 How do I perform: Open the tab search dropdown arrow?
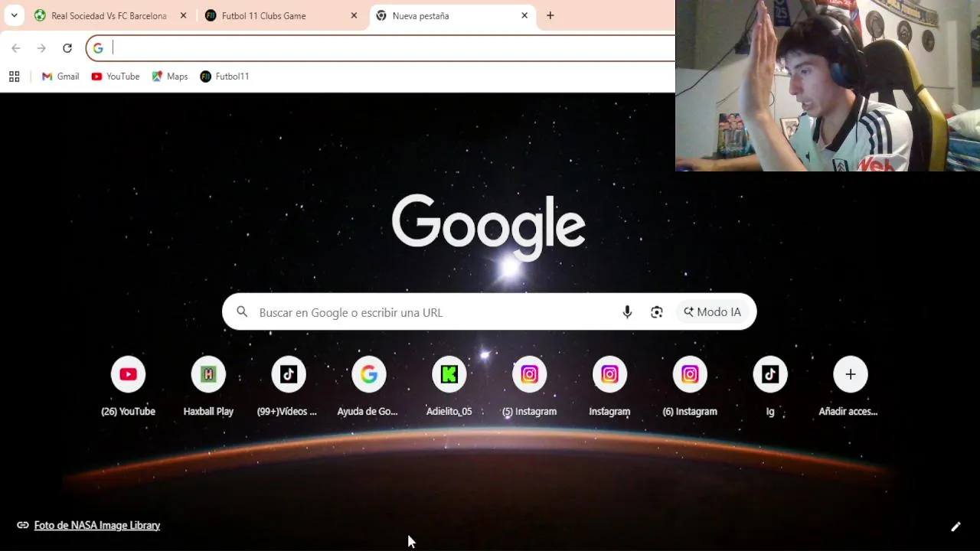tap(14, 15)
